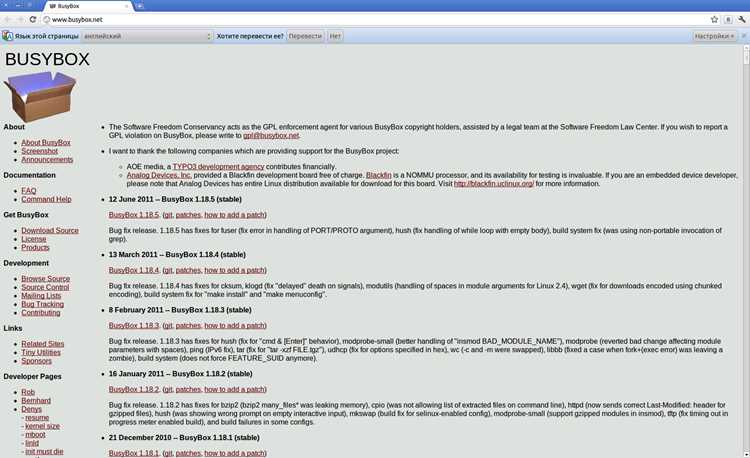Go forward using the browser forward arrow
The image size is (750, 458).
click(20, 20)
